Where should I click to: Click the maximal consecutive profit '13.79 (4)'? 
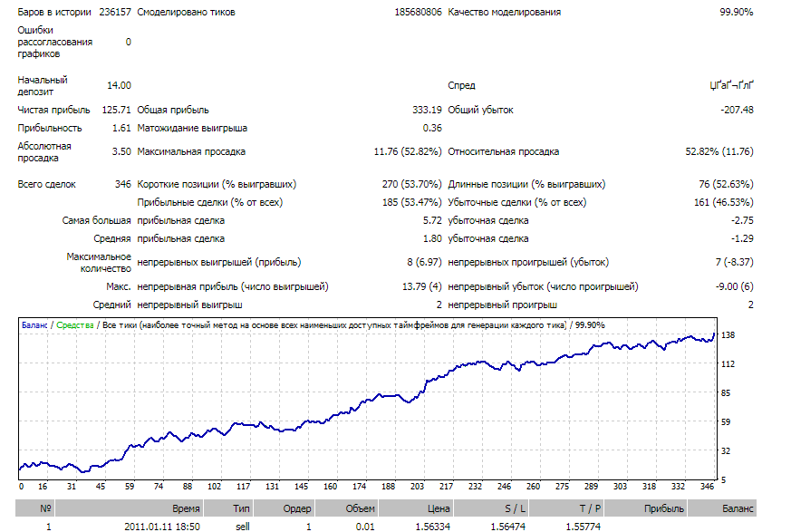click(421, 286)
